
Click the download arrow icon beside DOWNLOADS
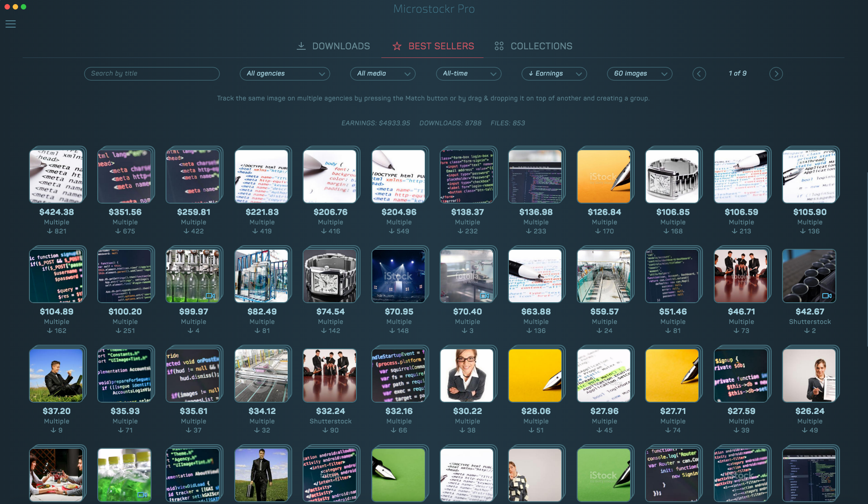[301, 46]
